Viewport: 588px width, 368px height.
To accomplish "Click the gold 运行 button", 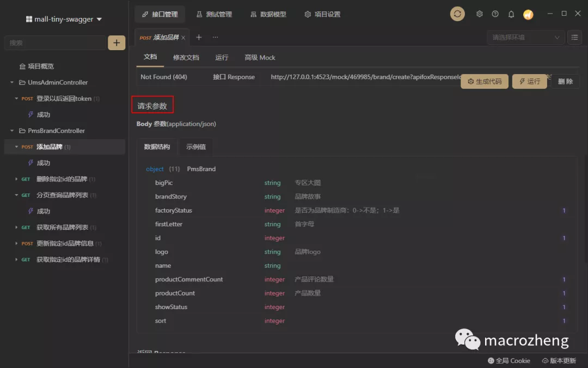I will [x=530, y=81].
